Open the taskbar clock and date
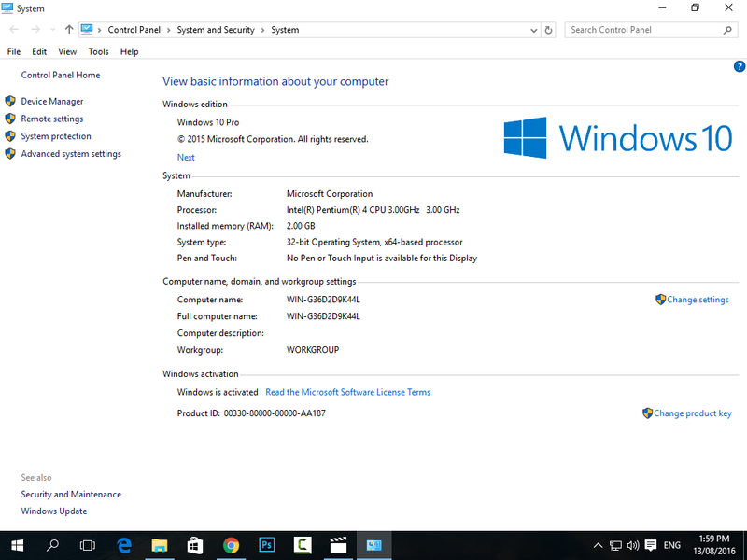This screenshot has width=747, height=560. point(714,545)
